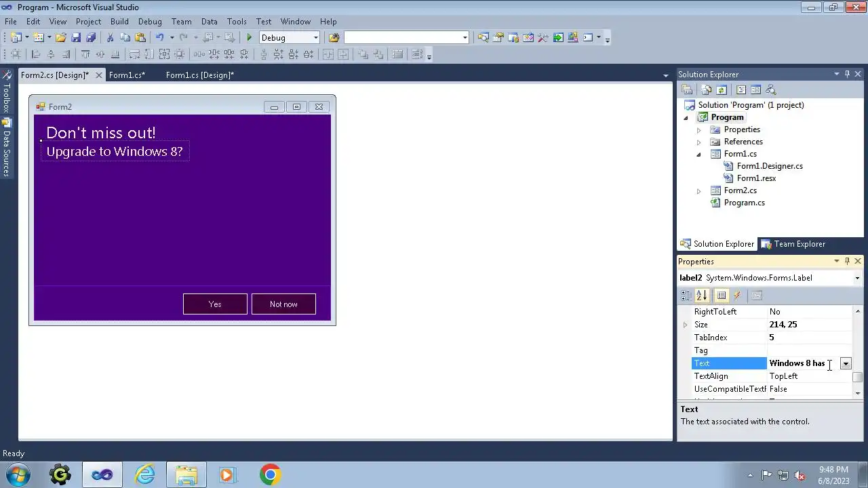Click the New Project toolbar icon
Screen dimensions: 868x488
tap(16, 38)
